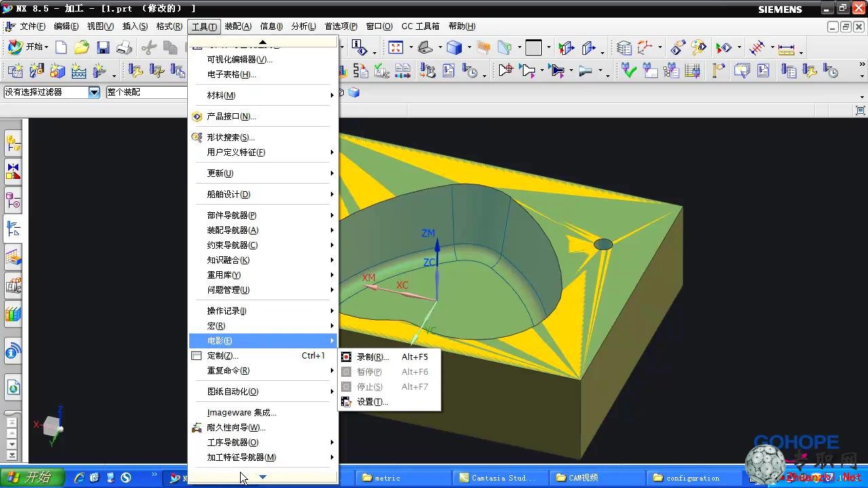Expand the 材料(M) submenu
868x488 pixels.
263,96
